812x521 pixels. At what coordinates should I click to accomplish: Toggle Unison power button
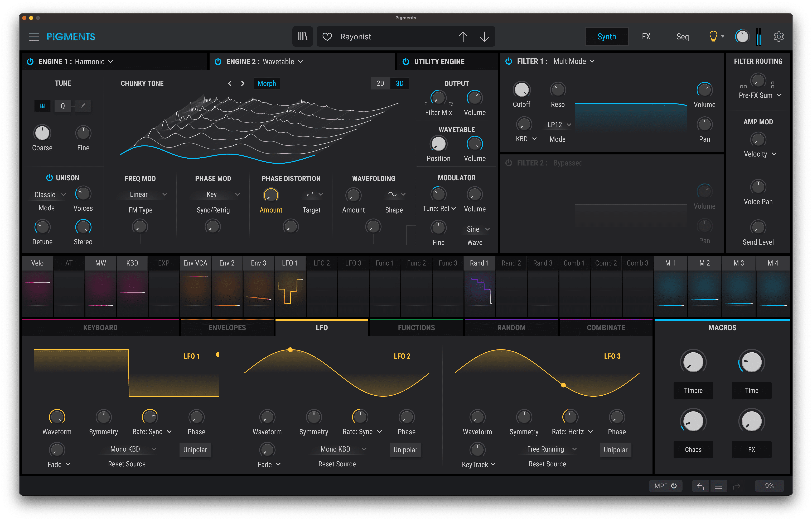49,178
